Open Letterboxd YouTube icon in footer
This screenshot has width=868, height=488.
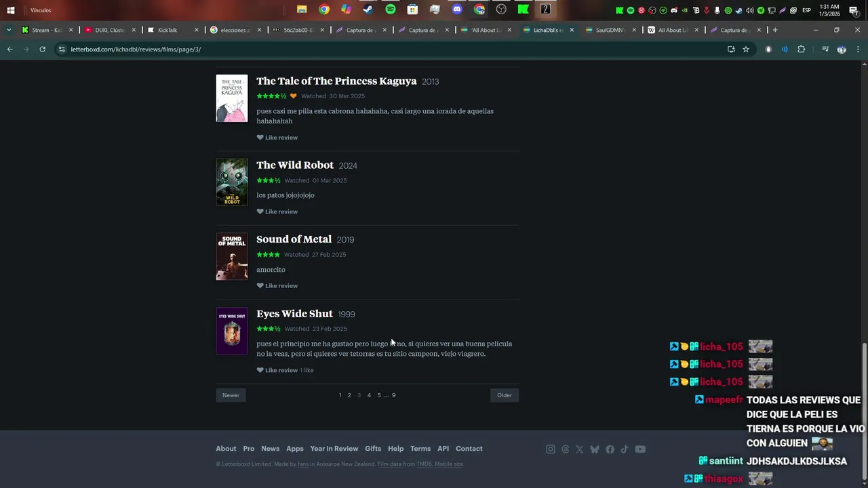(x=640, y=449)
